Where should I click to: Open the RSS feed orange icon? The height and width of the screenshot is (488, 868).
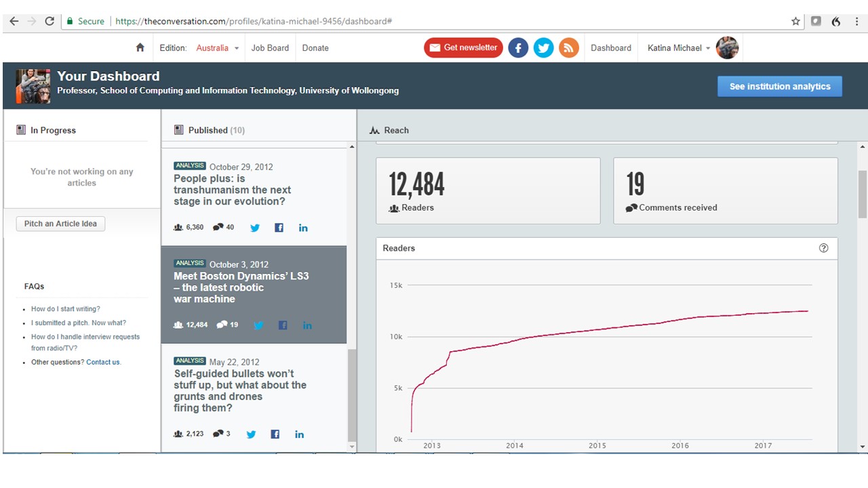(569, 47)
